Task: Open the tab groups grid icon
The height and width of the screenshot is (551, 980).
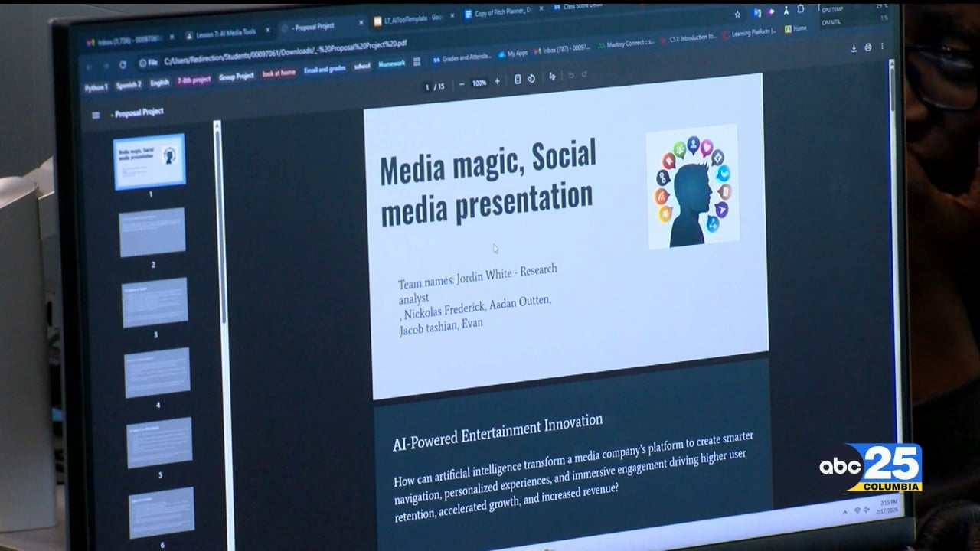Action: tap(417, 62)
